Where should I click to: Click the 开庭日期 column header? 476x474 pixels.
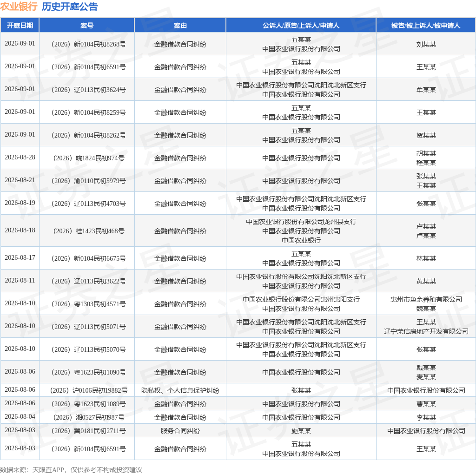click(x=20, y=26)
